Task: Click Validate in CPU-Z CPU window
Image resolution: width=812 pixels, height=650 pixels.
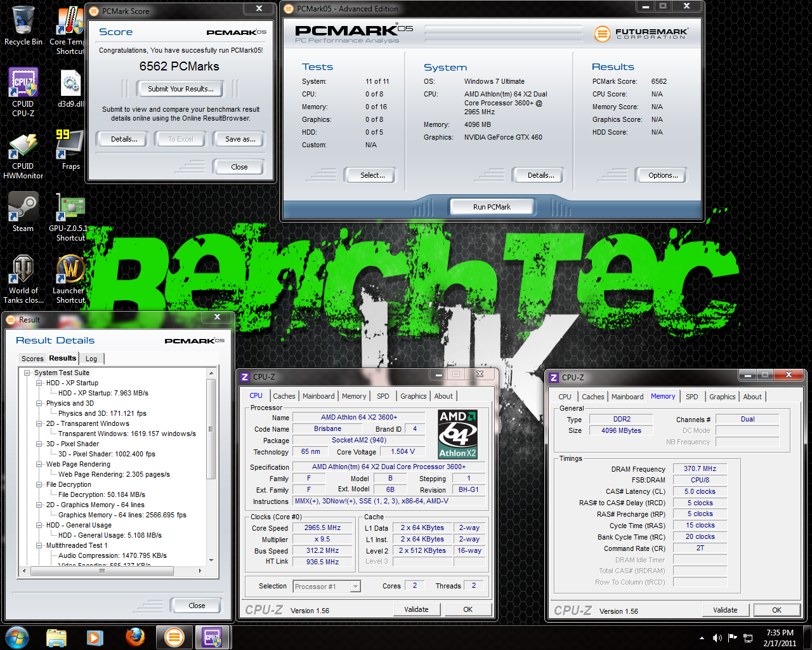Action: tap(416, 609)
